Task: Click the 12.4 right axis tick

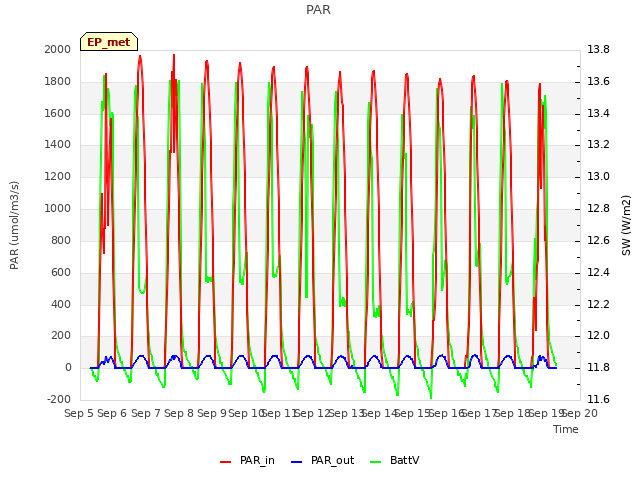Action: click(598, 272)
